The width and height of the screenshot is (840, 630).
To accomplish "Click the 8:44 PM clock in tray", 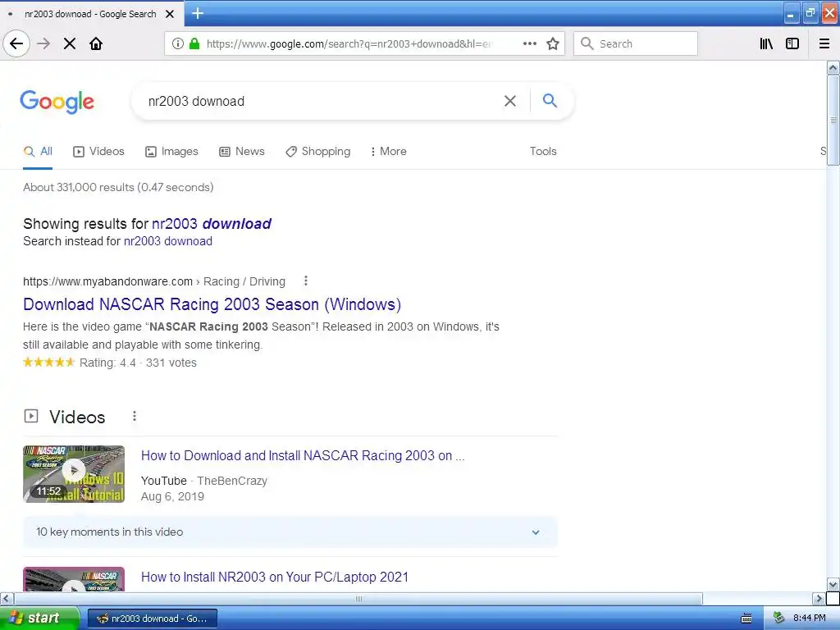I will (x=809, y=619).
